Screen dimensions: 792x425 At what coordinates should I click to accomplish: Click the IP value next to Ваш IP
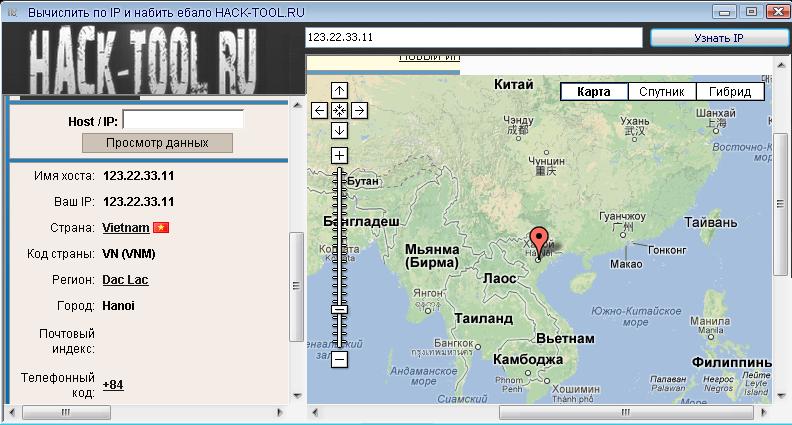138,202
